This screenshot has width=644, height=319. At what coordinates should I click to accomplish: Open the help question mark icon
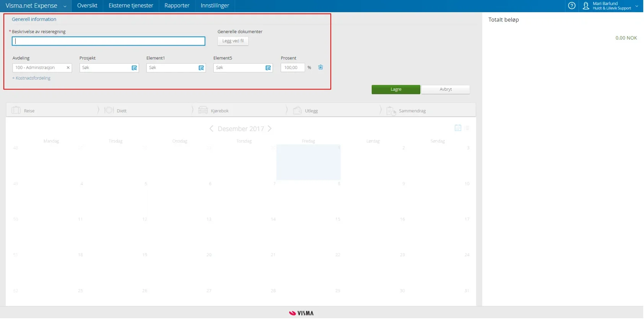point(572,6)
